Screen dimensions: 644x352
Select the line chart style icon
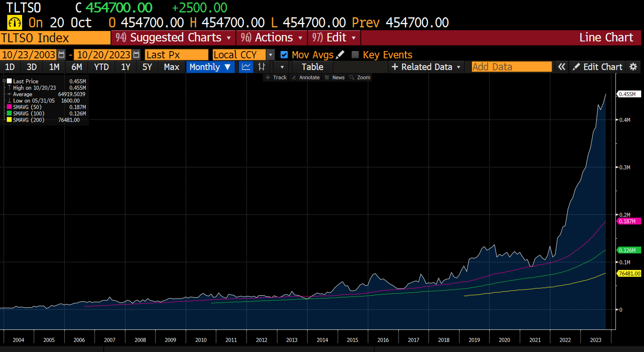tap(246, 67)
